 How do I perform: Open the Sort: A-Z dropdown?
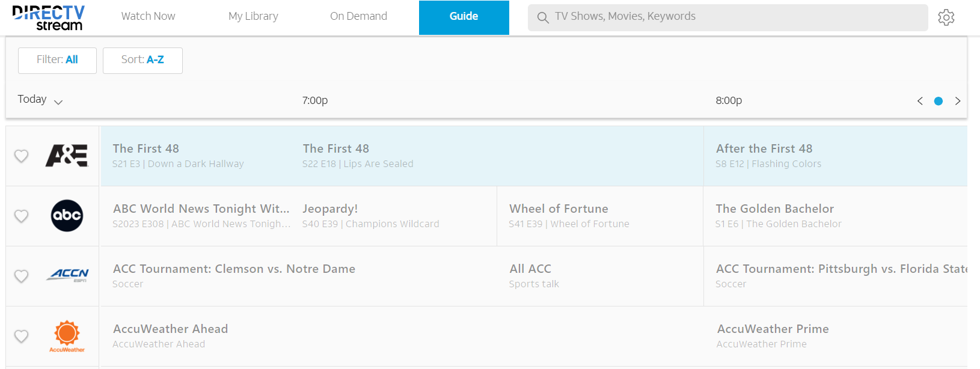pos(142,60)
